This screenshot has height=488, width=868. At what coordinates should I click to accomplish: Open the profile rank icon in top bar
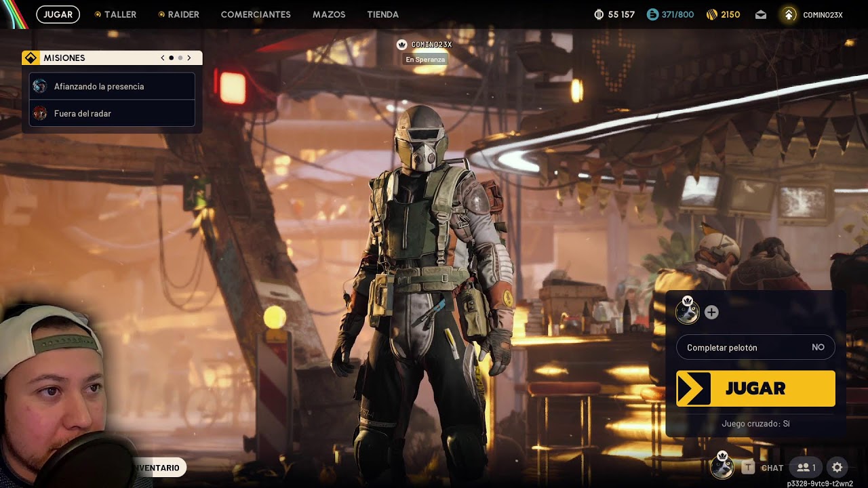coord(789,14)
